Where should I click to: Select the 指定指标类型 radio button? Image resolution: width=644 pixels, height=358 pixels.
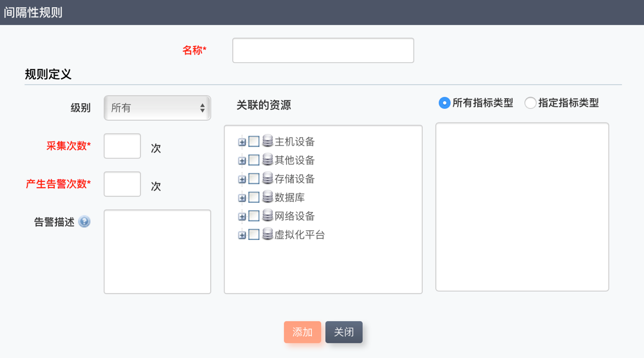(x=530, y=103)
